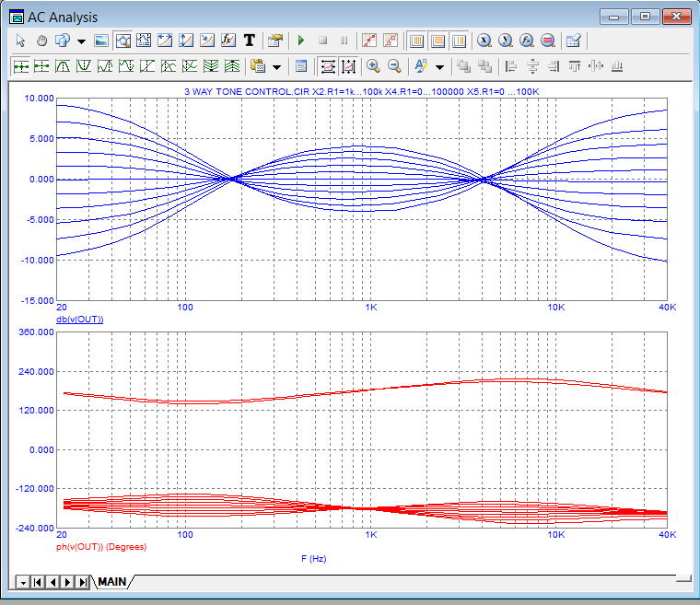Viewport: 700px width, 605px height.
Task: Click the Send to Back icon
Action: (x=484, y=66)
